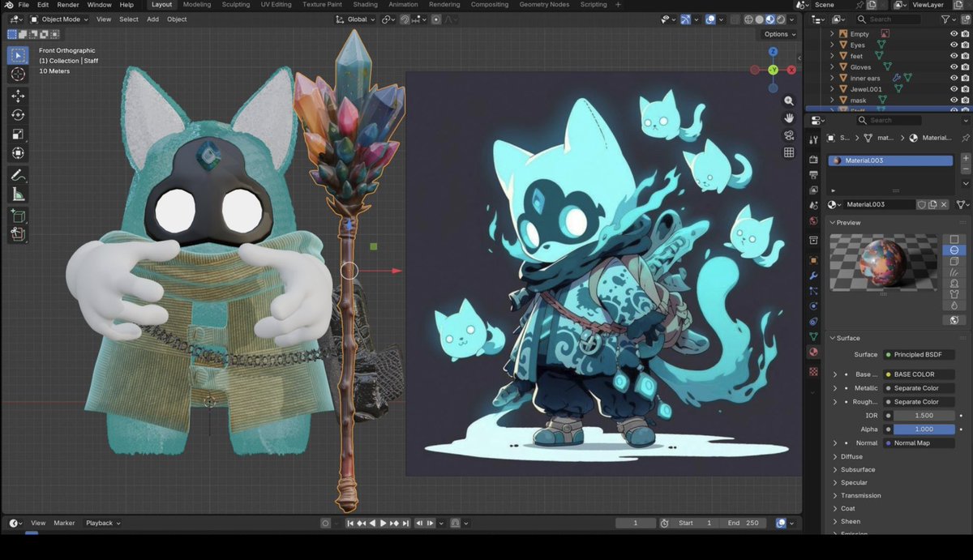Viewport: 973px width, 560px height.
Task: Toggle render camera for mask object
Action: (966, 100)
